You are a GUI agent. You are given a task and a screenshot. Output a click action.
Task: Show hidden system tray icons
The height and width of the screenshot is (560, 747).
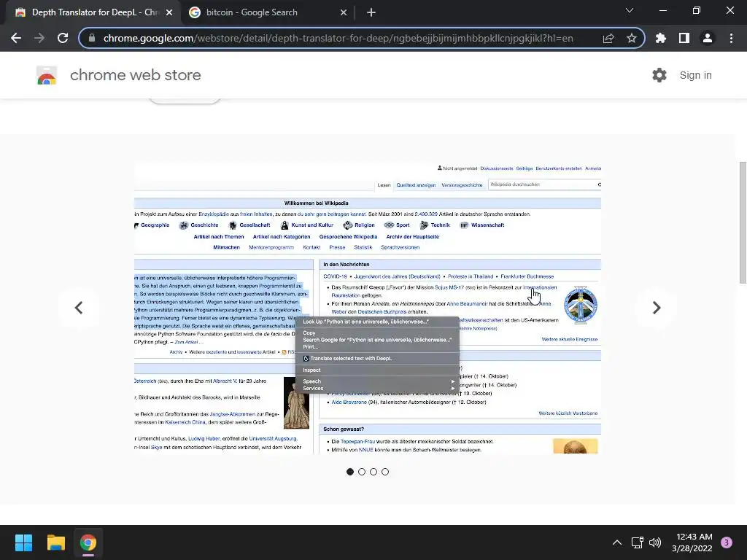tap(617, 542)
